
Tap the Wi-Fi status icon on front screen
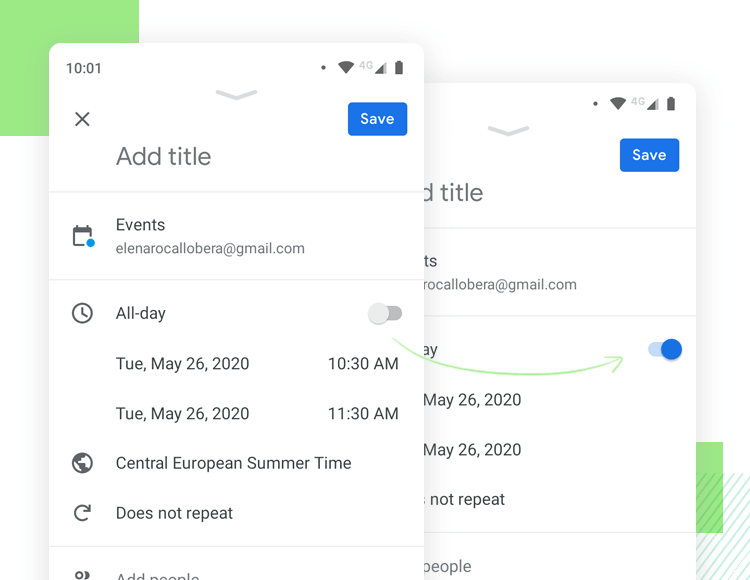[346, 67]
